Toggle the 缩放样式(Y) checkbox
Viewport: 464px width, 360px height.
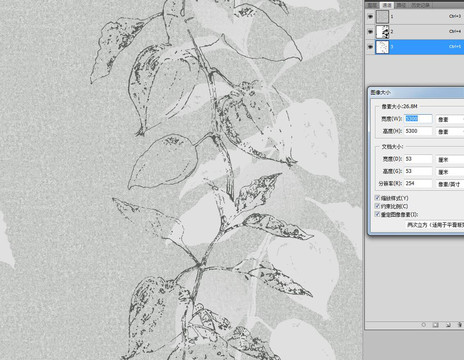[377, 198]
